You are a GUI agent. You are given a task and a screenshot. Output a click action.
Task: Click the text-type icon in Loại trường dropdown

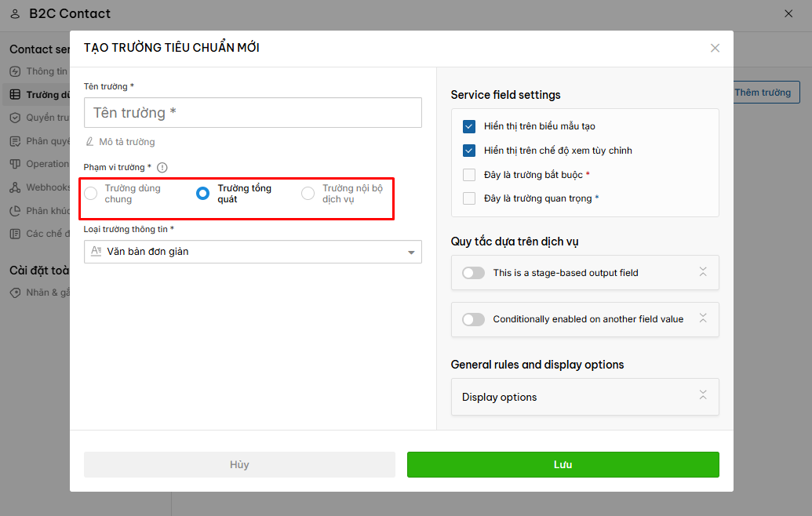point(96,251)
